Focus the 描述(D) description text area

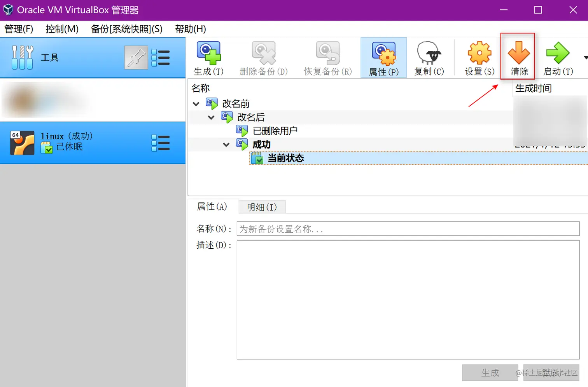(408, 300)
